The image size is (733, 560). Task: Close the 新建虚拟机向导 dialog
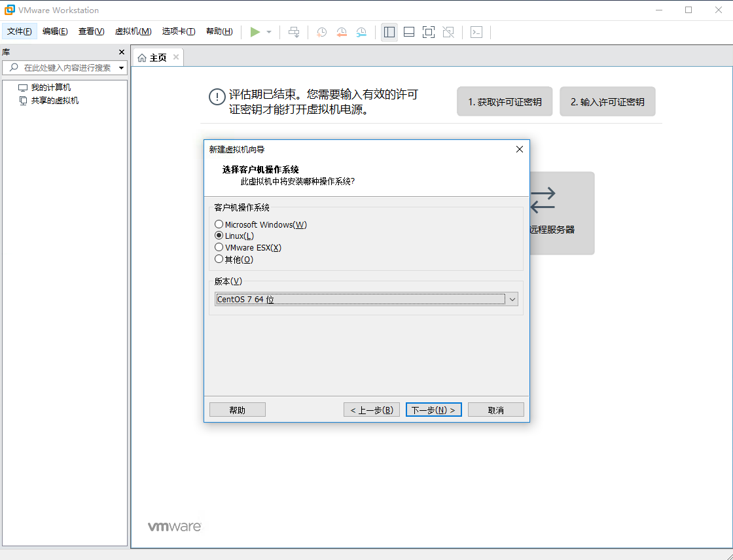click(520, 149)
